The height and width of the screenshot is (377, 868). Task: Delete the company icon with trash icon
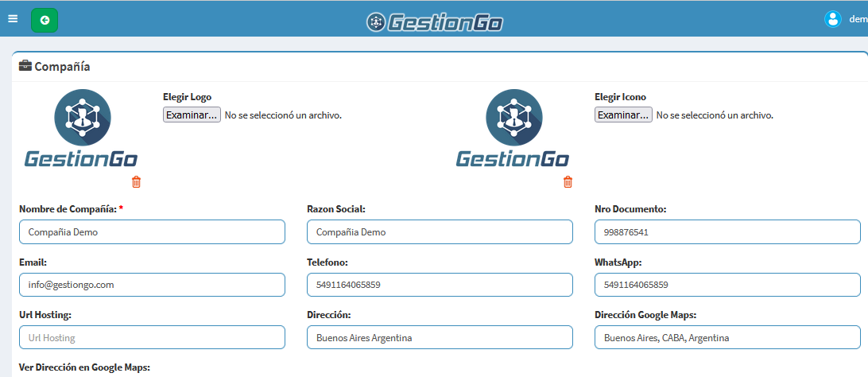pos(568,182)
